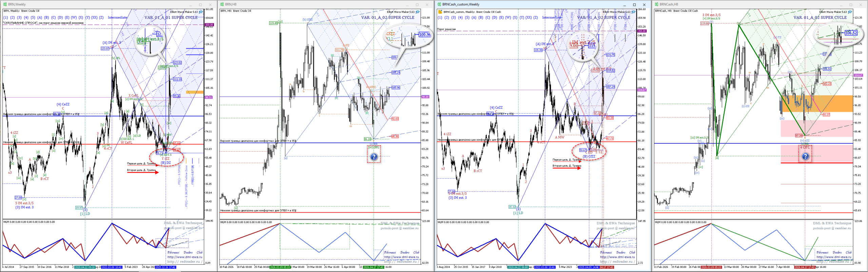Click the graduation cap icon in BRN,H8 chart
Screen dimensions: 868x272
(417, 12)
